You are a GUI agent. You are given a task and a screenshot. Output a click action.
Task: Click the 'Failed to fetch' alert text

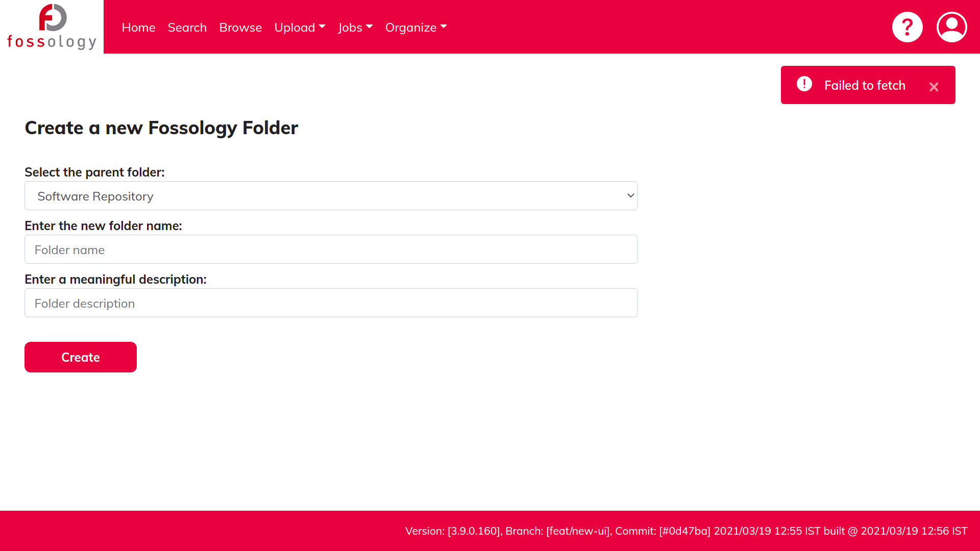[865, 85]
